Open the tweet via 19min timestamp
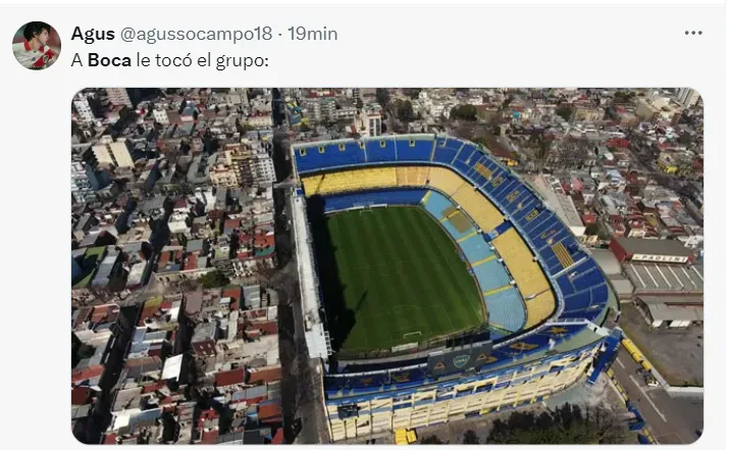The height and width of the screenshot is (450, 730). point(312,34)
